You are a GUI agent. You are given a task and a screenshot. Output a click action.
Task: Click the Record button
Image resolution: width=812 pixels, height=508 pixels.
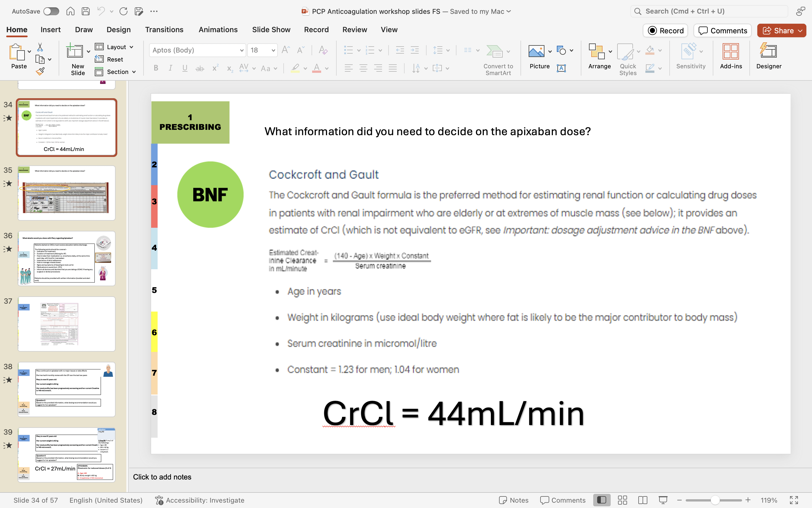coord(665,30)
